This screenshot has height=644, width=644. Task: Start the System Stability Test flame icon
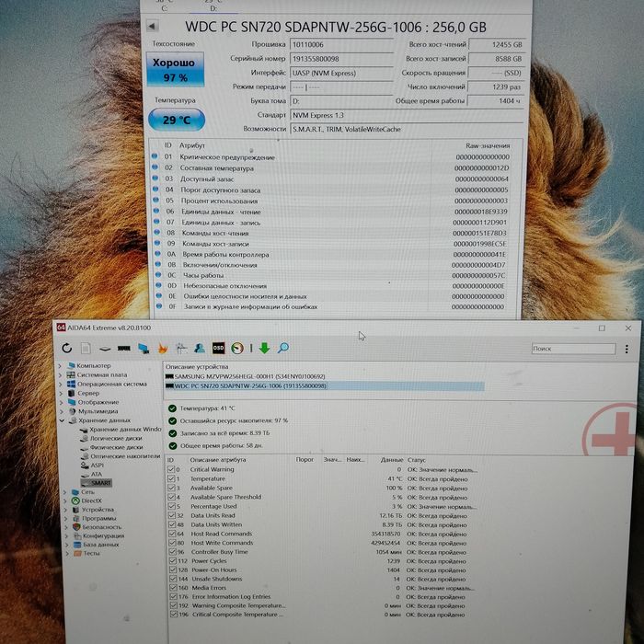(x=163, y=349)
